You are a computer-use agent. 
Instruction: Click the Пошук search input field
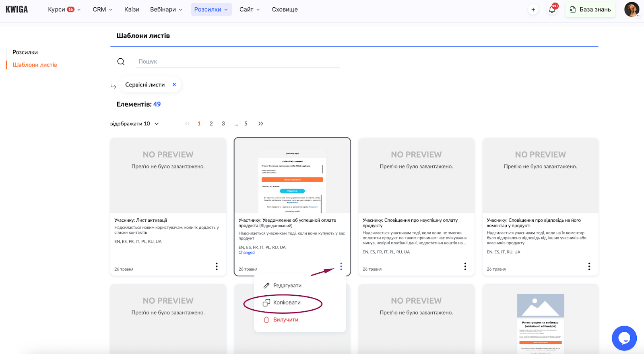(x=238, y=62)
